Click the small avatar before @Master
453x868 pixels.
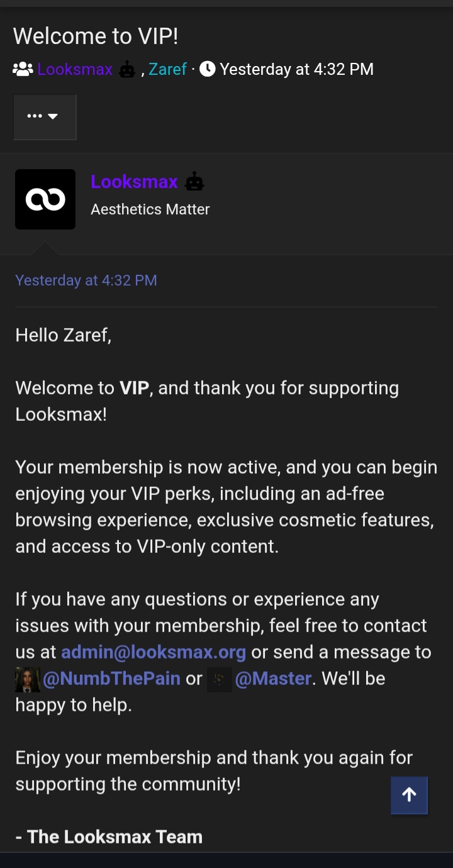[x=220, y=680]
